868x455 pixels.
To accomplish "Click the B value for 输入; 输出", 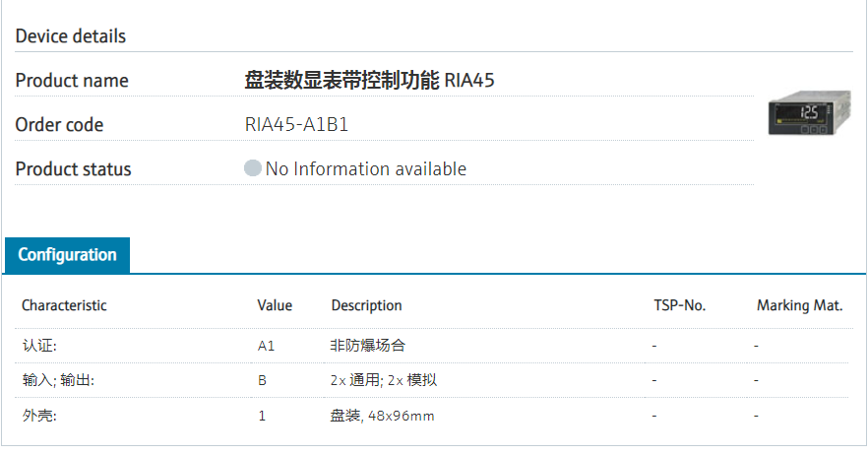I will (262, 380).
